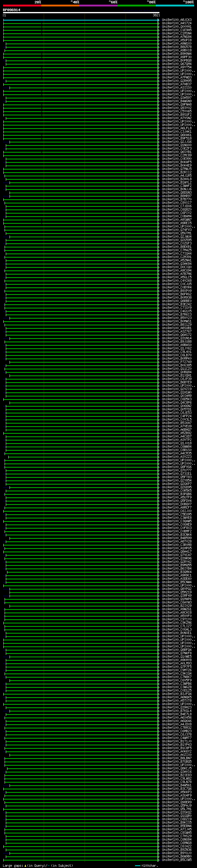
Task: Open hit UniRef100_A4CM35
Action: point(177,454)
